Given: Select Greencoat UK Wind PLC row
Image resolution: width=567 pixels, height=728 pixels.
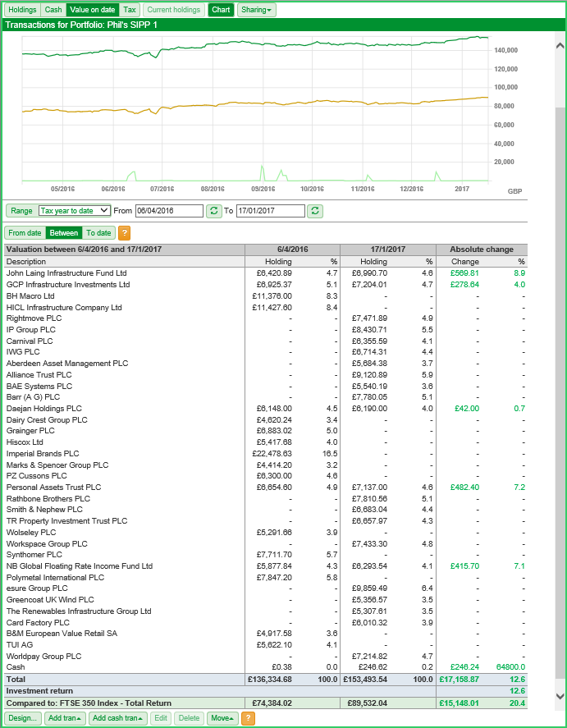Looking at the screenshot, I should pos(266,600).
